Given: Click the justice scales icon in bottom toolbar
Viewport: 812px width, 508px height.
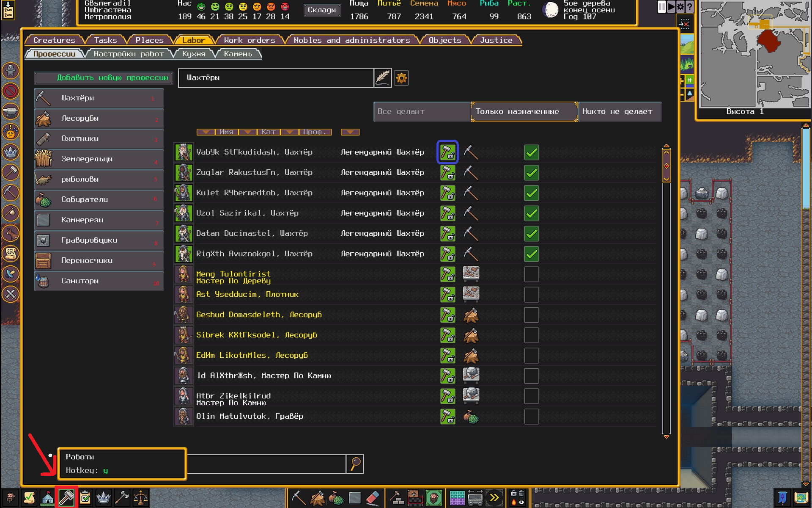Looking at the screenshot, I should [x=140, y=498].
